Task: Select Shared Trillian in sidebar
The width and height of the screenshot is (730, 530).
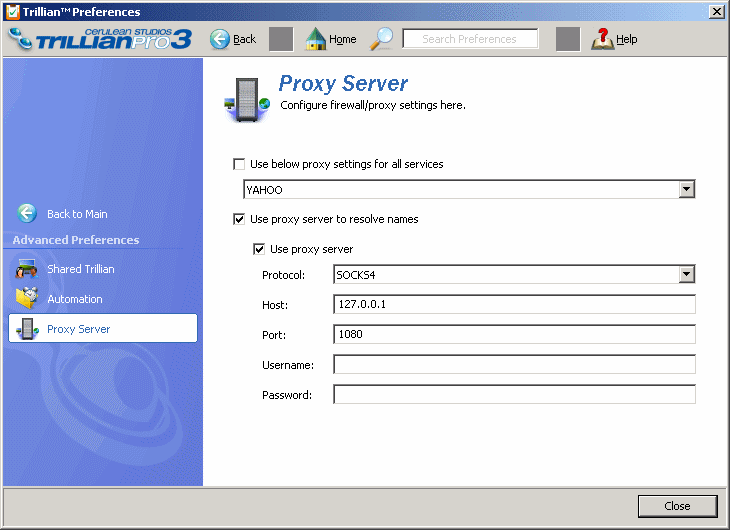Action: (x=81, y=269)
